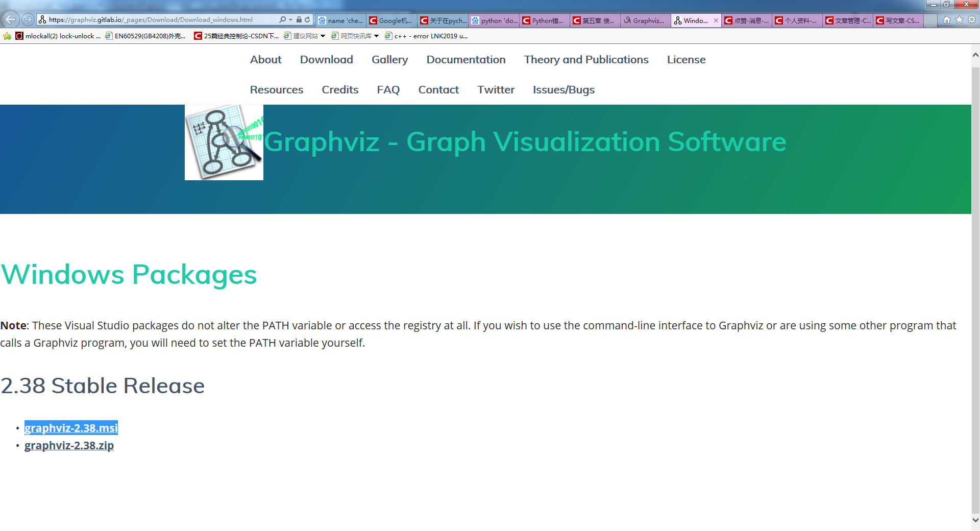Open Theory and Publications page
Image resolution: width=980 pixels, height=531 pixels.
point(586,59)
